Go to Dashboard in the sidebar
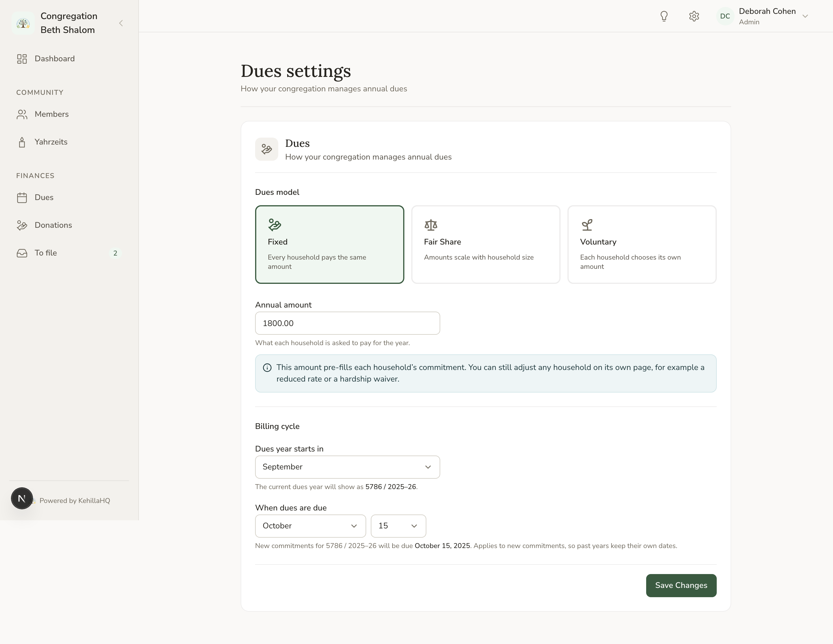The image size is (833, 644). tap(69, 59)
